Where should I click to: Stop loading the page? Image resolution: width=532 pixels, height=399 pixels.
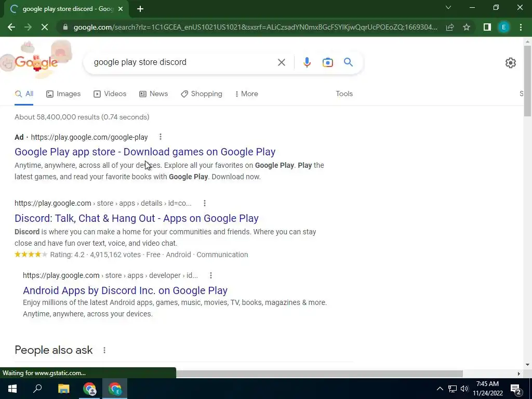[45, 27]
